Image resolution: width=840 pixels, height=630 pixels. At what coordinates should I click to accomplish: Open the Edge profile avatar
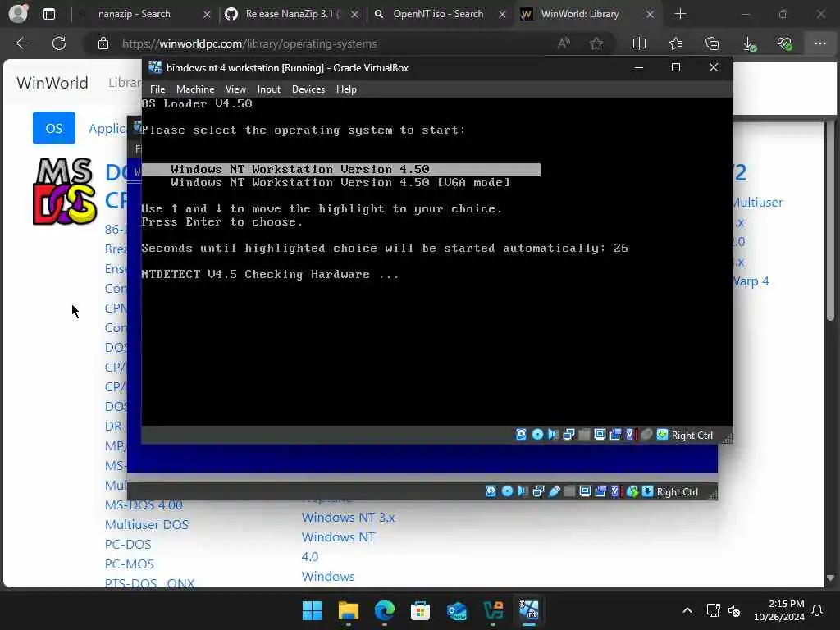18,13
